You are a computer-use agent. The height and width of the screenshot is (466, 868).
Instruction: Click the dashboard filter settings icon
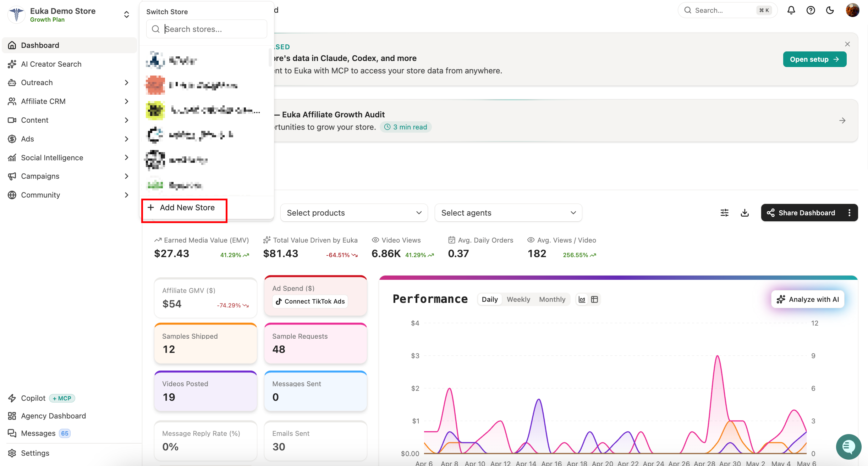(x=725, y=213)
